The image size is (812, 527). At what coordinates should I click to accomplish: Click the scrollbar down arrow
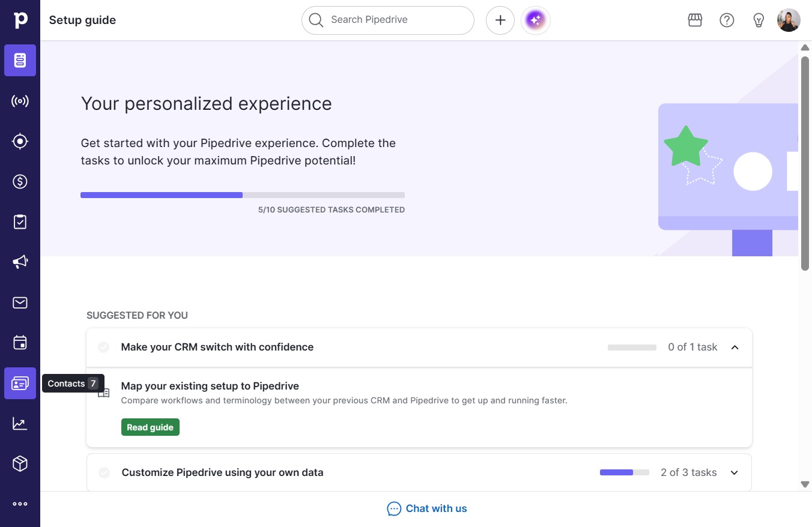(x=805, y=484)
